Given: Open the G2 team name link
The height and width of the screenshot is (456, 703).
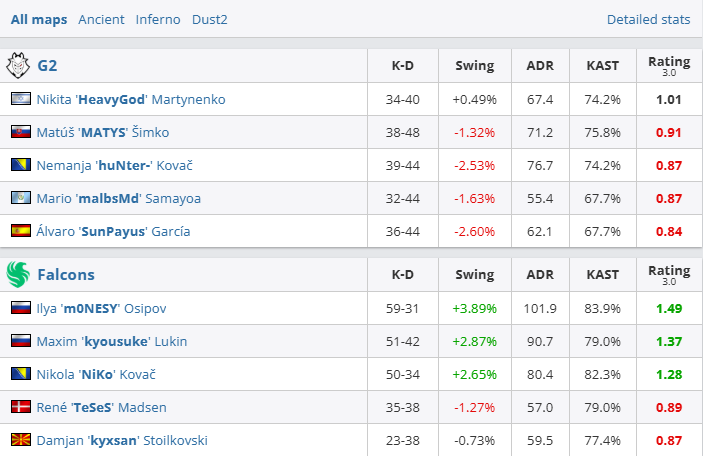Looking at the screenshot, I should (x=47, y=66).
